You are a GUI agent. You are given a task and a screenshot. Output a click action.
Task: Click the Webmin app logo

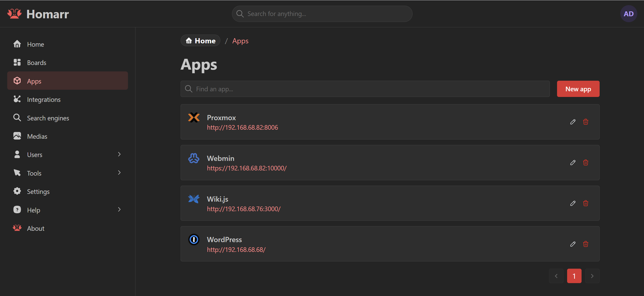(194, 158)
